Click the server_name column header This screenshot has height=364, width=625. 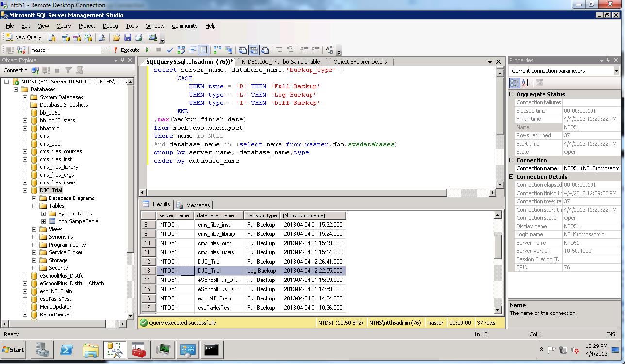point(174,215)
